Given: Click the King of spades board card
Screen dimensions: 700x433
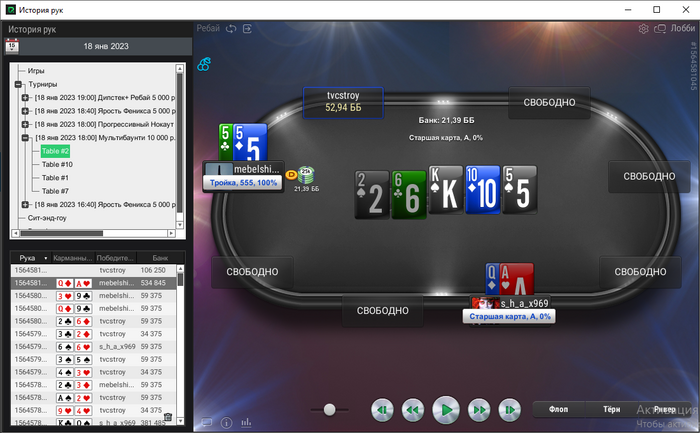Looking at the screenshot, I should click(446, 191).
